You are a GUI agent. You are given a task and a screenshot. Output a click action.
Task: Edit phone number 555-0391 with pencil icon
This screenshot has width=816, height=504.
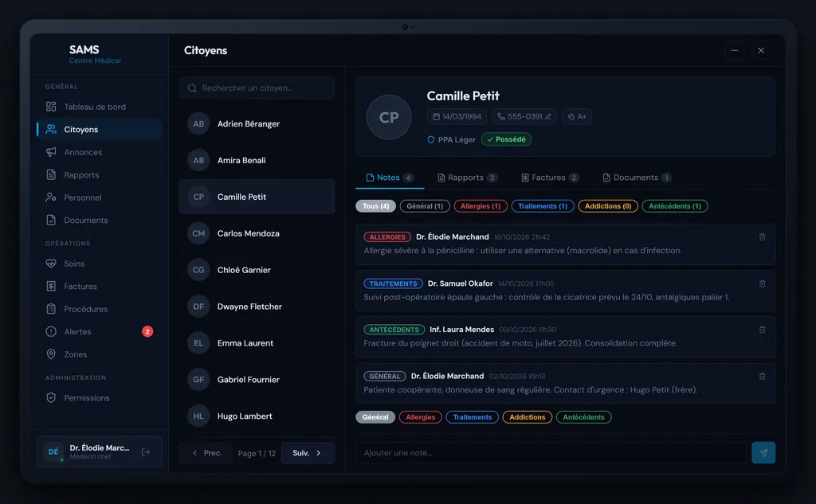coord(548,116)
